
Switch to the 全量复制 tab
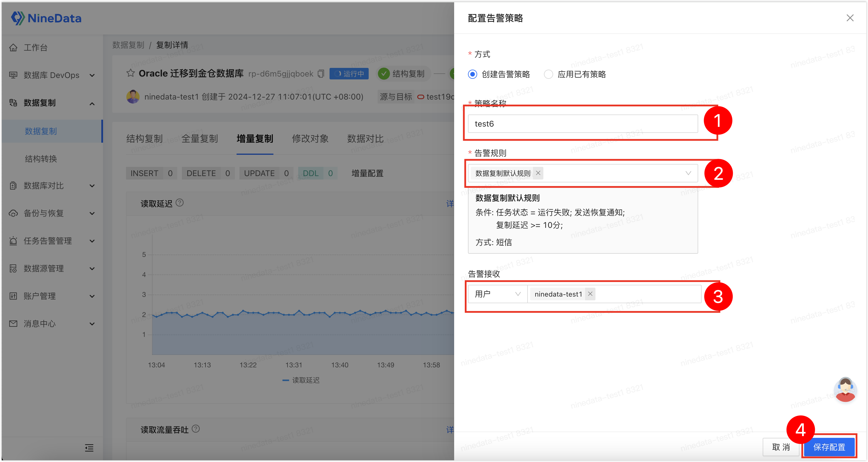(x=199, y=138)
